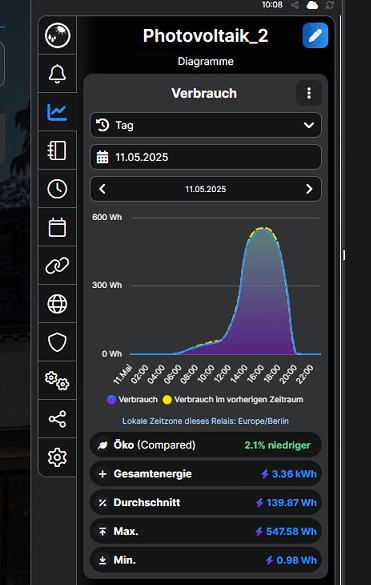
Task: Click the Verbrauch card heading
Action: click(x=204, y=93)
